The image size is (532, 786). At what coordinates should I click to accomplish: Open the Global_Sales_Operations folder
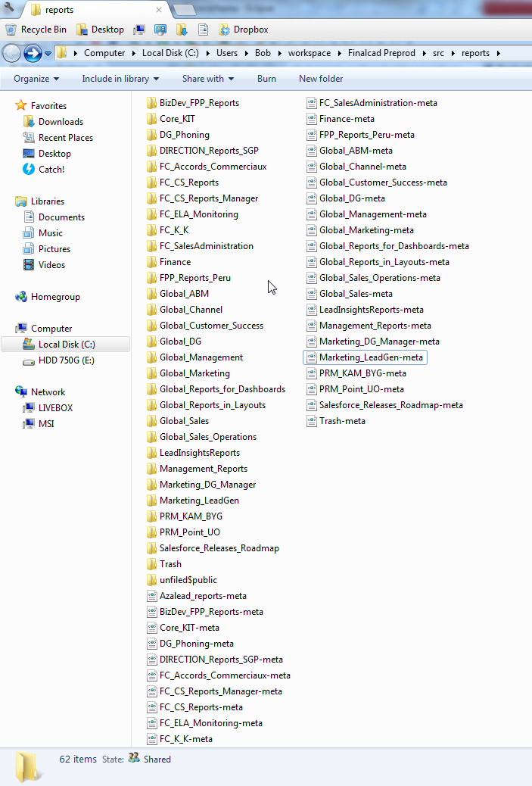click(x=207, y=437)
